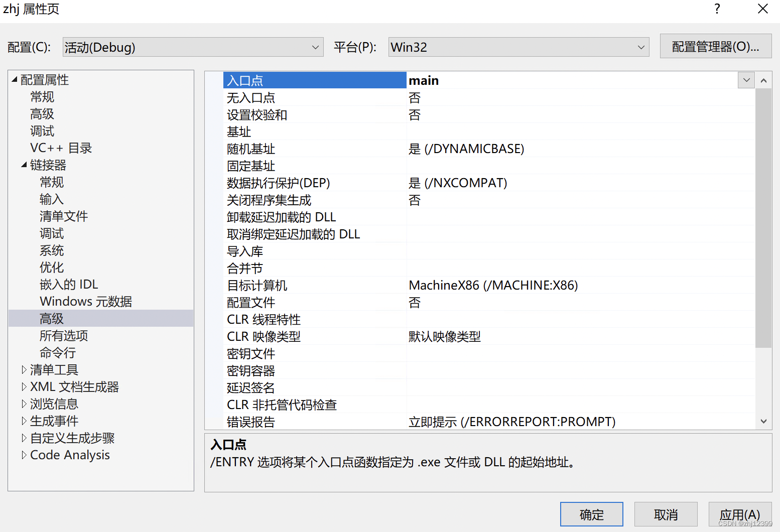
Task: Select the 所有选项 item
Action: 63,335
